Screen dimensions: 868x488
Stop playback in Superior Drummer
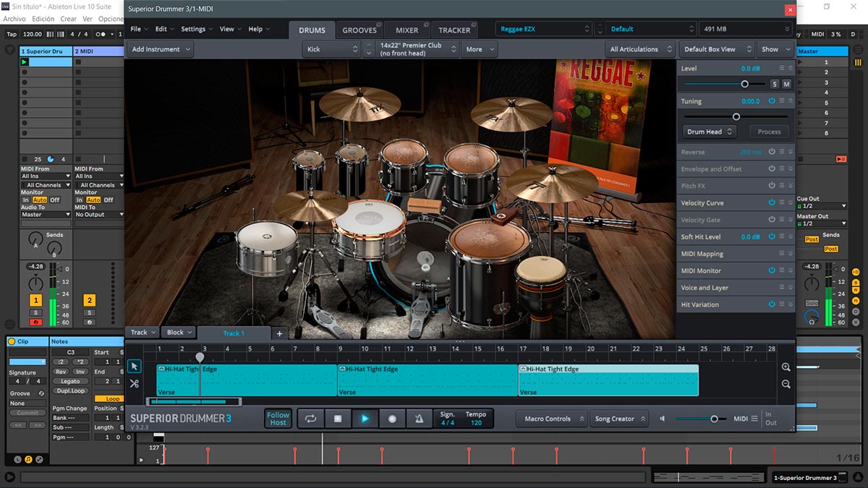(x=338, y=419)
